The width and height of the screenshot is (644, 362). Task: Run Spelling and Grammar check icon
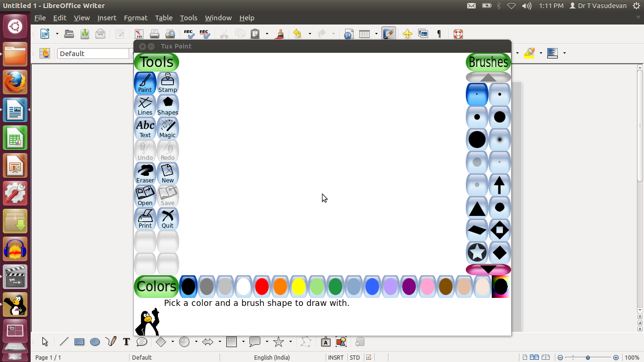click(189, 34)
